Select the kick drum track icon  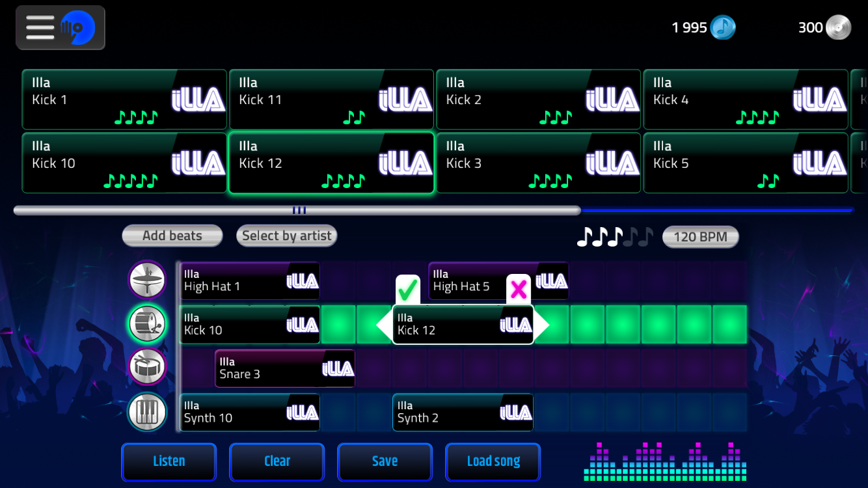(148, 324)
